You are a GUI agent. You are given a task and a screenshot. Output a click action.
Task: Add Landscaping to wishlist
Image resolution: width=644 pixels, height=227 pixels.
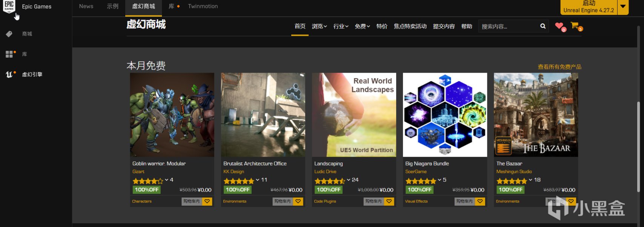(389, 201)
